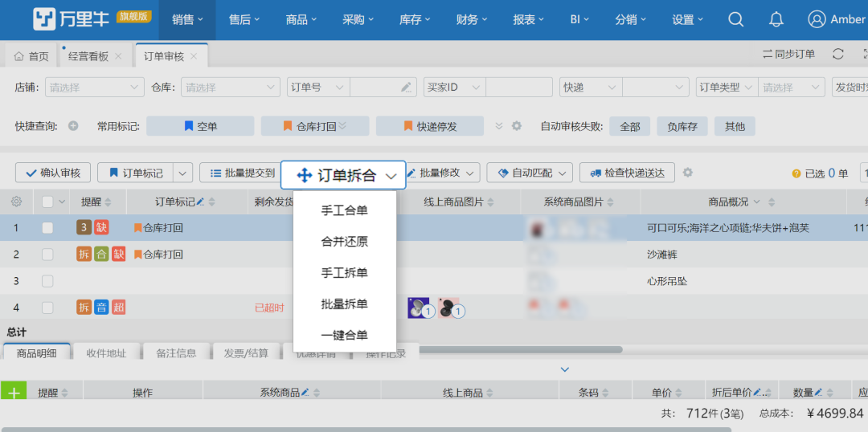Click the table column settings gear icon
The image size is (868, 432).
coord(16,202)
